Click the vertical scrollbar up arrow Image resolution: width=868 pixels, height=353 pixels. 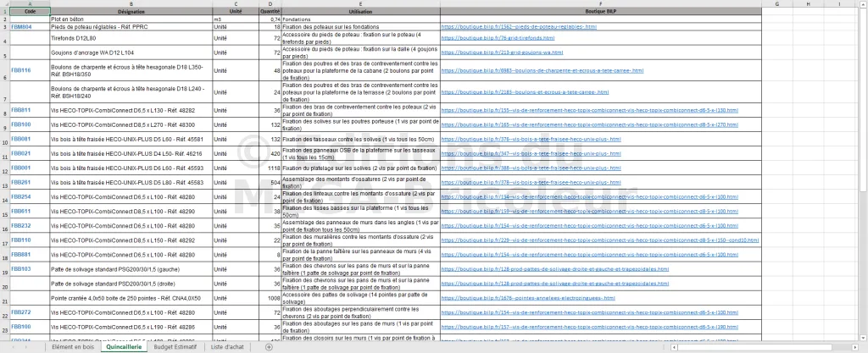pos(864,4)
